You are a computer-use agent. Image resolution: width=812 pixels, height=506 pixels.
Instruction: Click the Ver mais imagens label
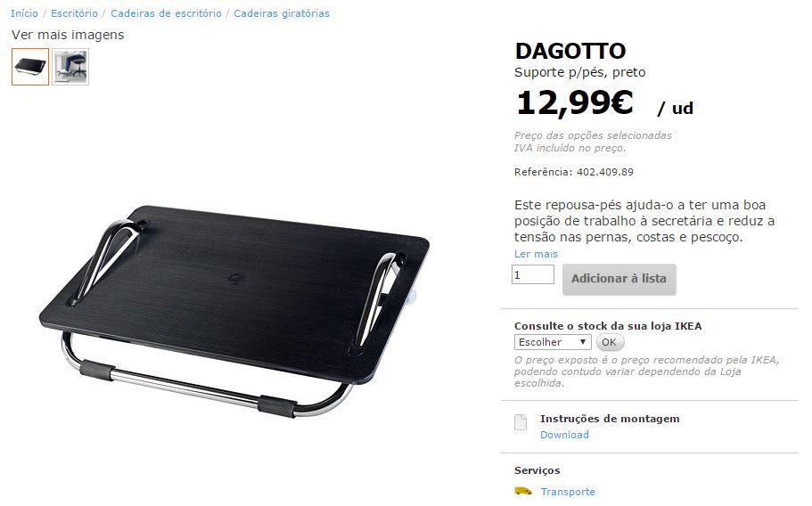point(68,35)
